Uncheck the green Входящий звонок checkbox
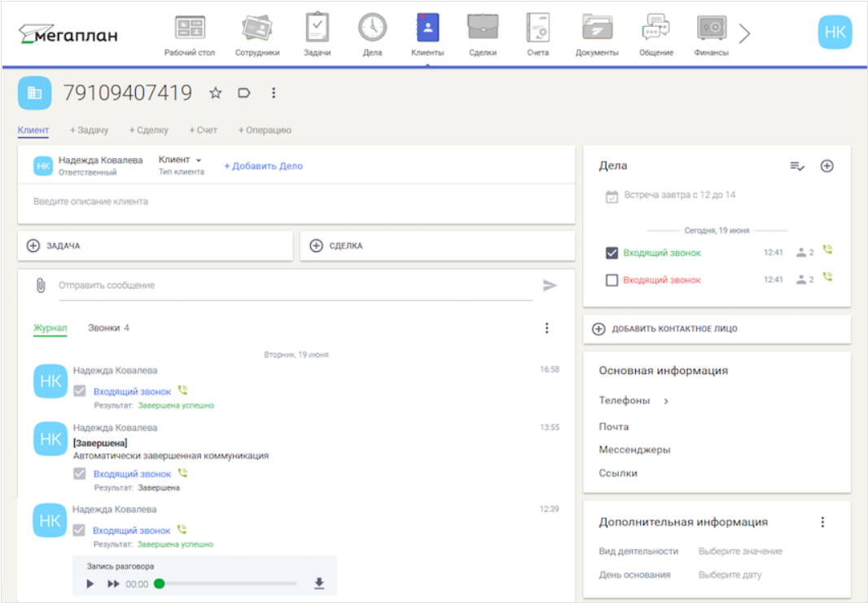This screenshot has width=868, height=603. click(x=612, y=253)
